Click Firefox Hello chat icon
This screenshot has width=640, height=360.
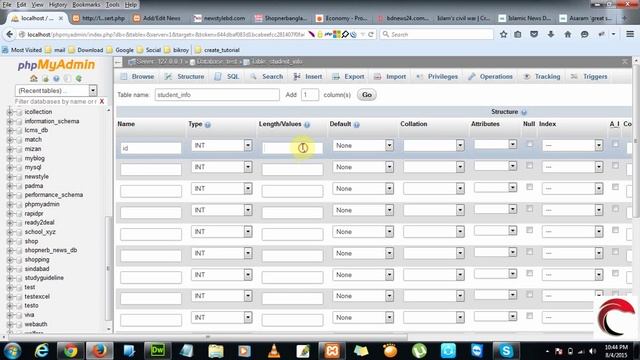584,34
